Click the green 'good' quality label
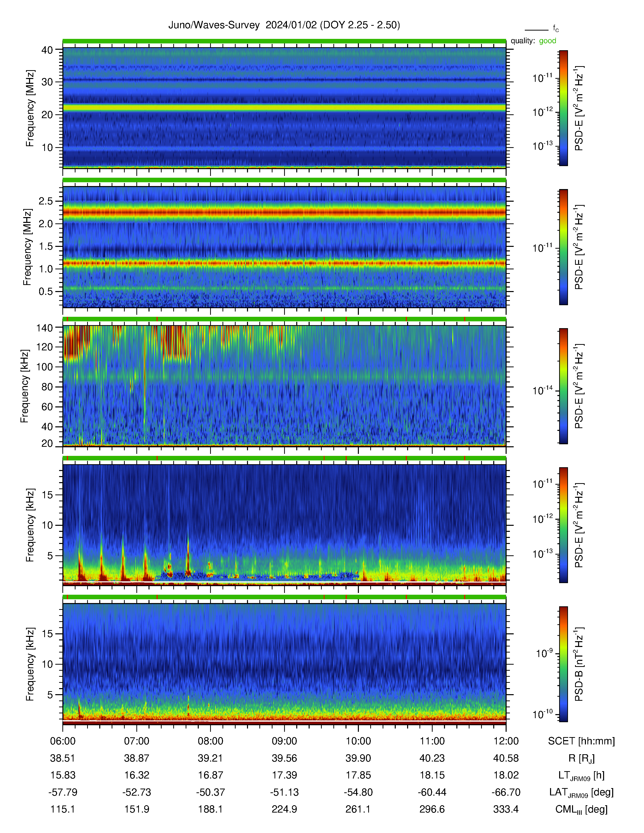 (x=548, y=41)
